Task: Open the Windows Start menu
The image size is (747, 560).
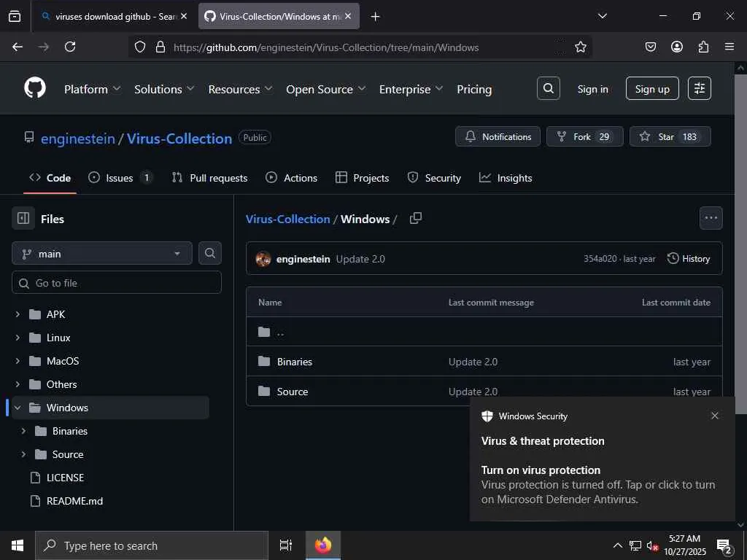Action: tap(18, 545)
